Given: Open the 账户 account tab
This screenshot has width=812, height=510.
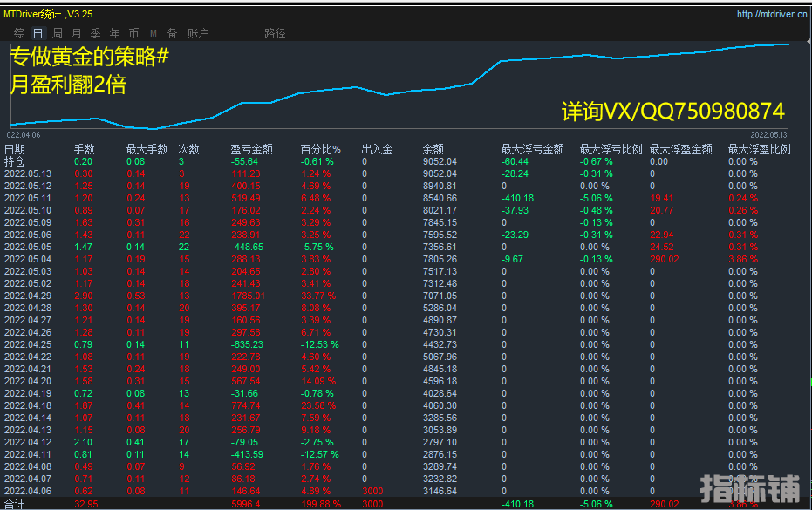Looking at the screenshot, I should tap(198, 33).
